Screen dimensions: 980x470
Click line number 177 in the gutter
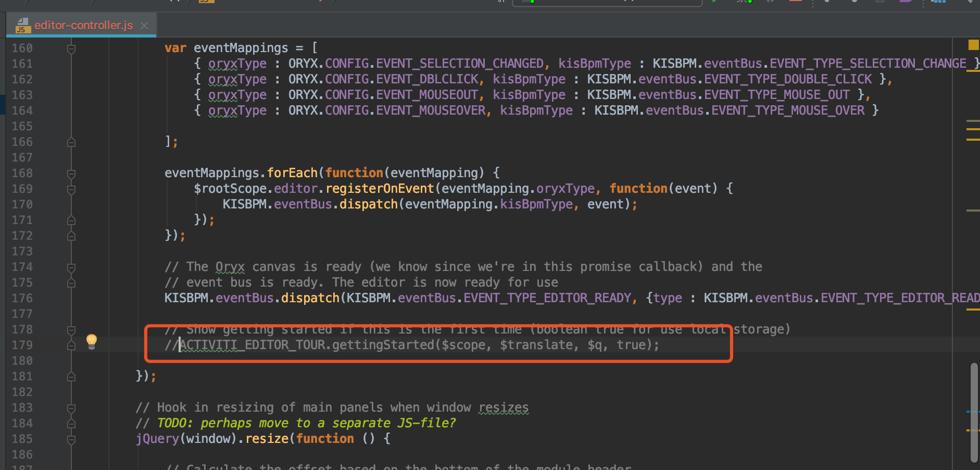point(22,314)
